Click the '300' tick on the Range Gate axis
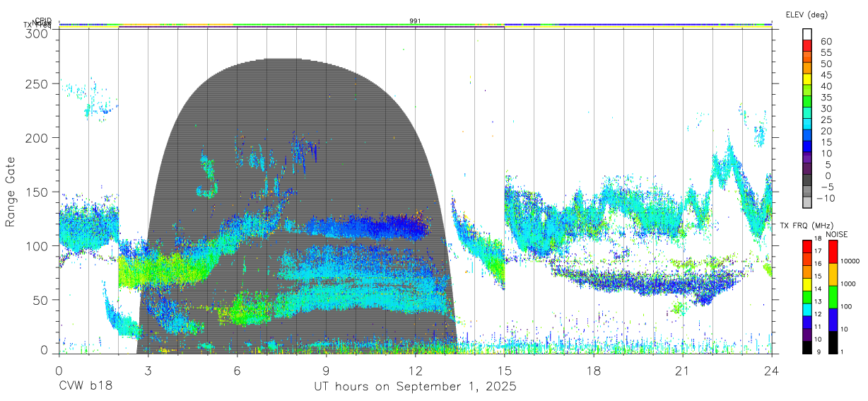 click(x=35, y=33)
